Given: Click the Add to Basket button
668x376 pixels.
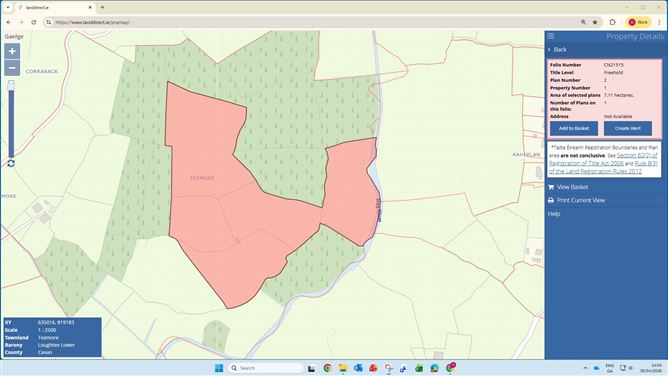Looking at the screenshot, I should click(x=573, y=128).
